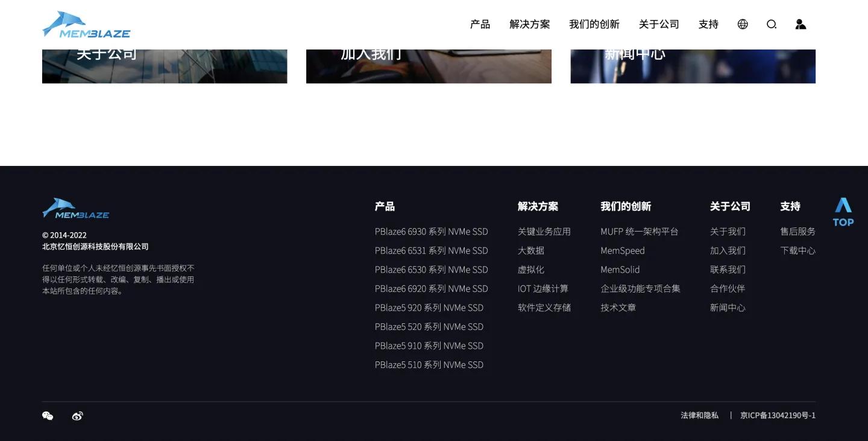Viewport: 868px width, 441px height.
Task: Click the search magnifier icon
Action: coord(772,24)
